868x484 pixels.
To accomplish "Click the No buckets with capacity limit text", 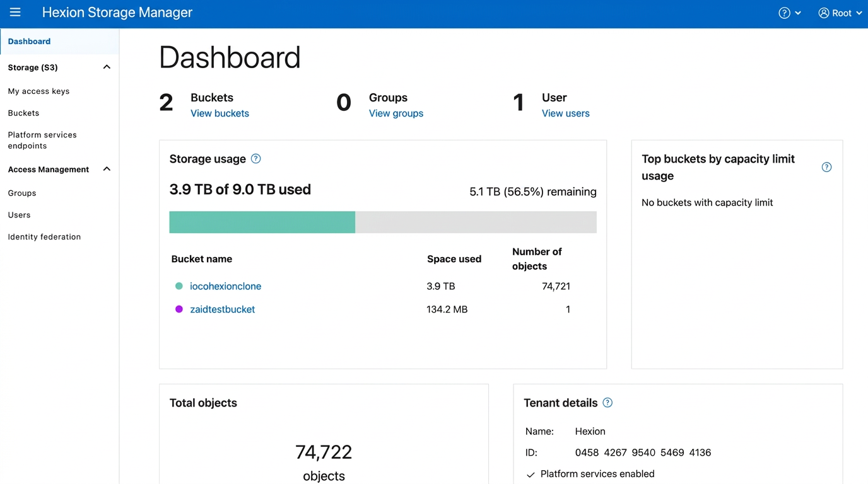I will (707, 203).
